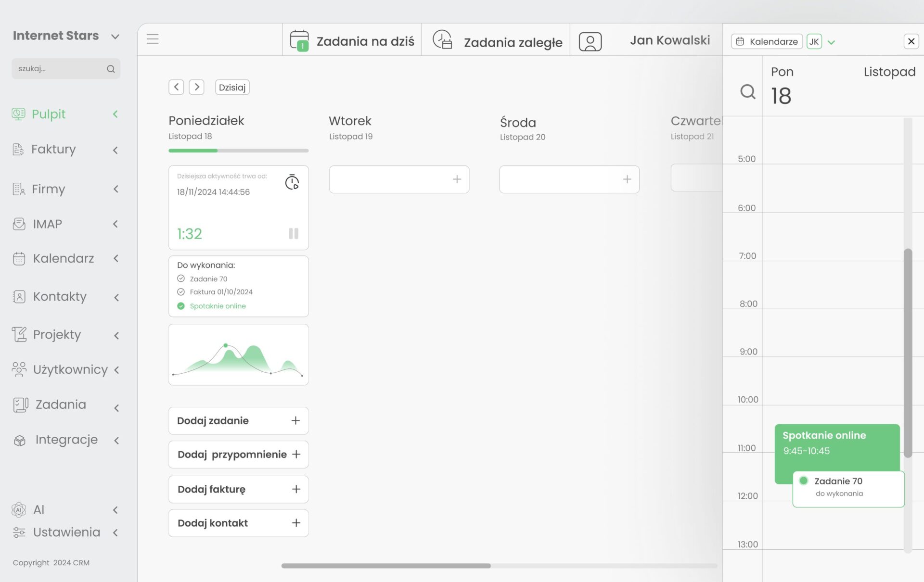Click the hamburger menu icon
The height and width of the screenshot is (582, 924).
[x=153, y=39]
